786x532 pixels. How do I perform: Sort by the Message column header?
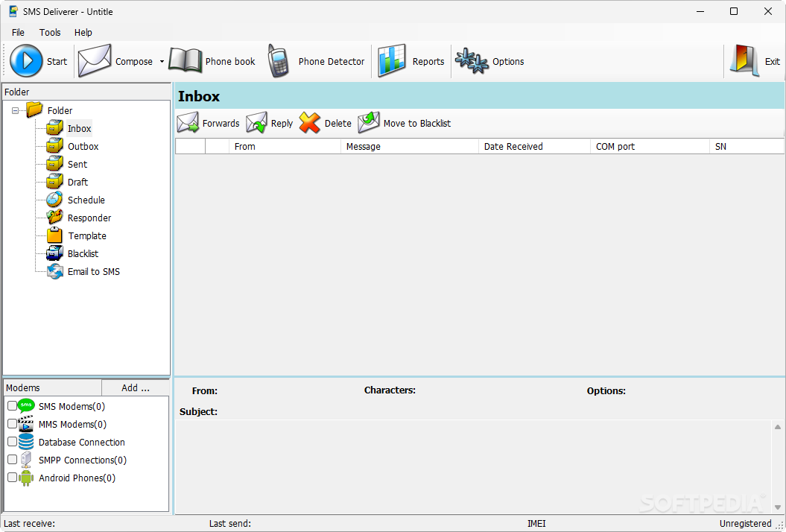click(x=410, y=147)
